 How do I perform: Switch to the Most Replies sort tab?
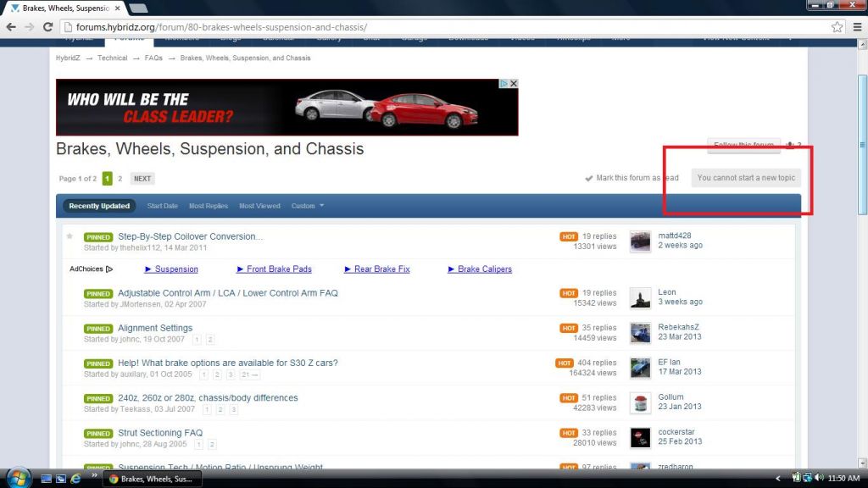coord(208,206)
